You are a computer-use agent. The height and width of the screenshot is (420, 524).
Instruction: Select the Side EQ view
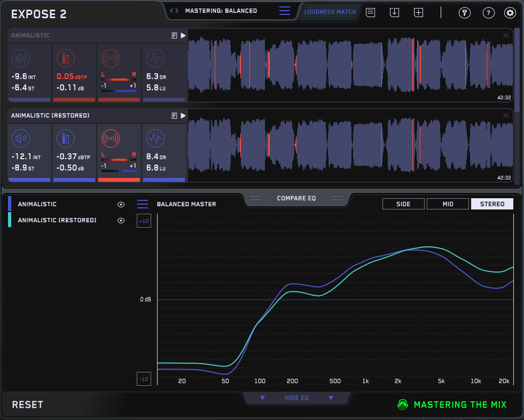403,204
